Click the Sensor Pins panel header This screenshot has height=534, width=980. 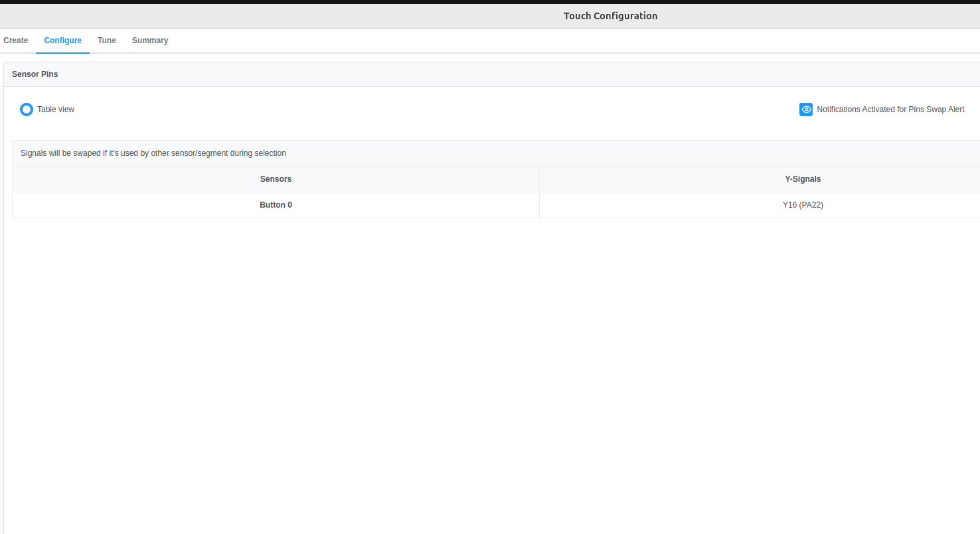491,74
